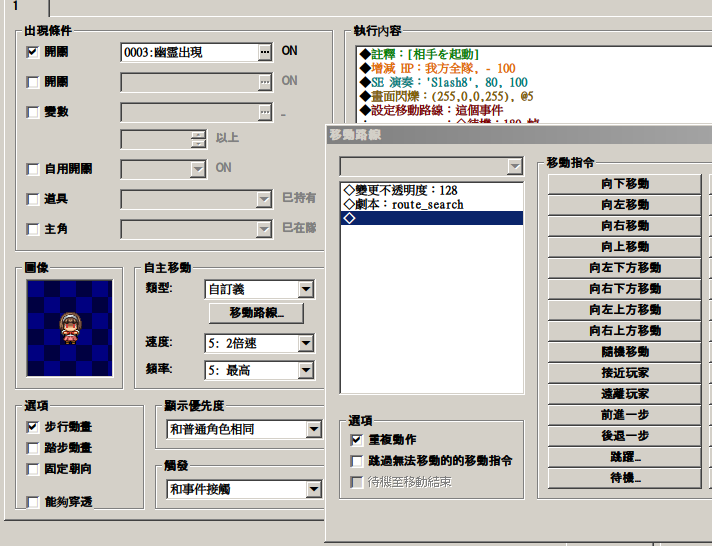Screen dimensions: 712x546
Task: Toggle the 固定朝向 option
Action: pyautogui.click(x=33, y=469)
